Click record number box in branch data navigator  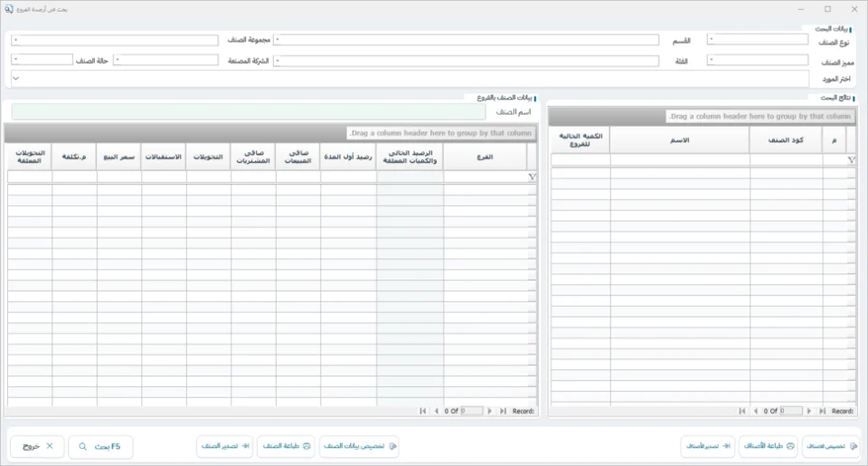[472, 411]
